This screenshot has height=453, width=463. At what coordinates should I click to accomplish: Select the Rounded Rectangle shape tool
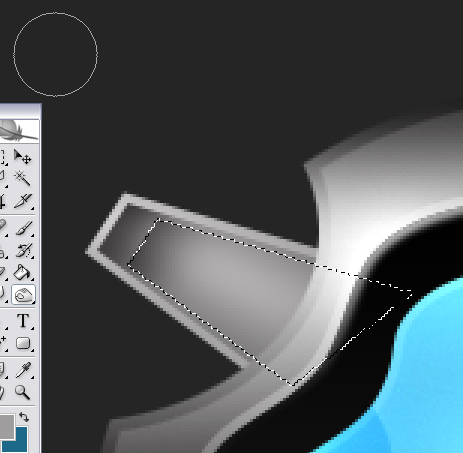pos(23,343)
